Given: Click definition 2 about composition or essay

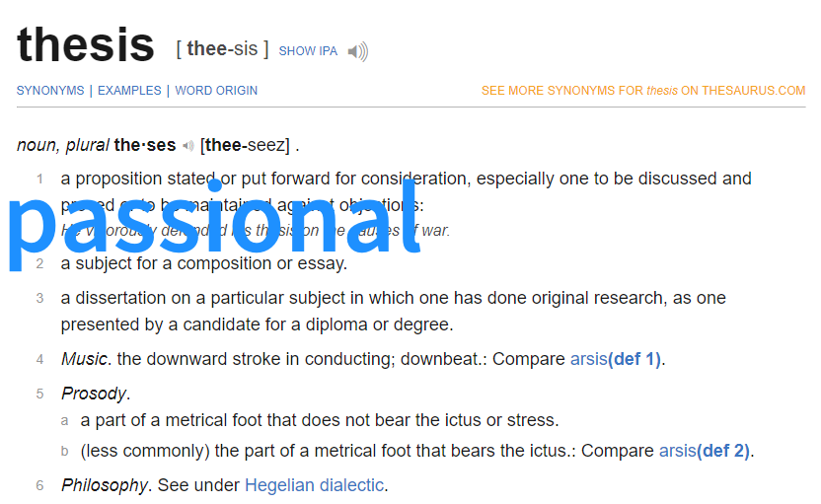Looking at the screenshot, I should click(x=203, y=263).
